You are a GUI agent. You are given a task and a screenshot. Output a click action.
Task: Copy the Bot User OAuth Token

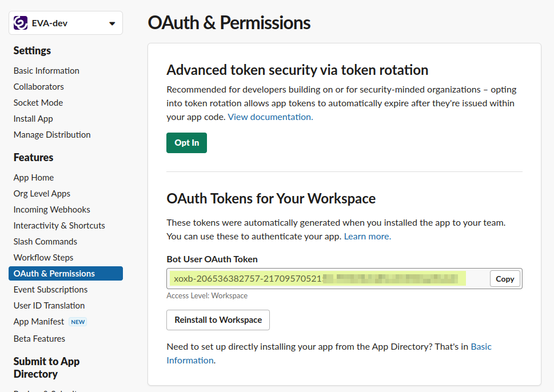(505, 279)
